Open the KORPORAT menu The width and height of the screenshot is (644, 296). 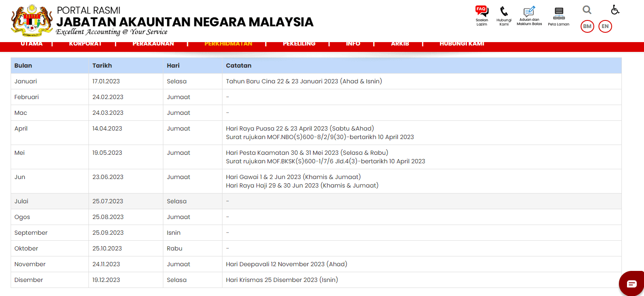85,43
